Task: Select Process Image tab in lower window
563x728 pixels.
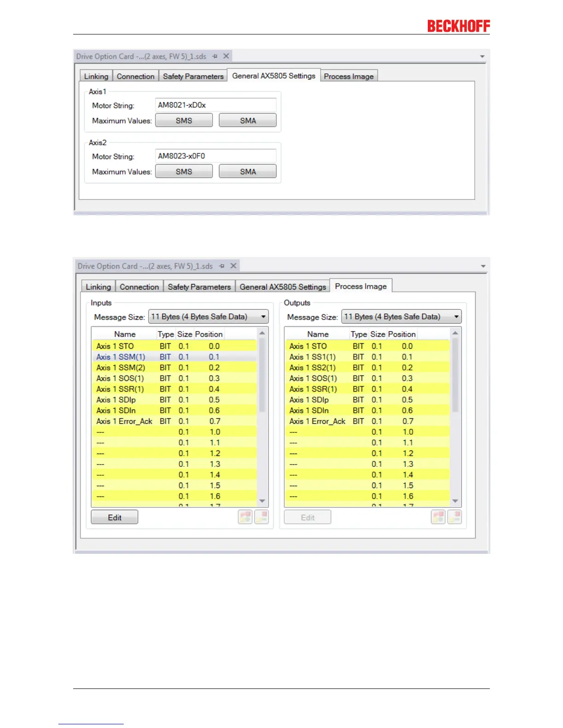Action: 361,286
